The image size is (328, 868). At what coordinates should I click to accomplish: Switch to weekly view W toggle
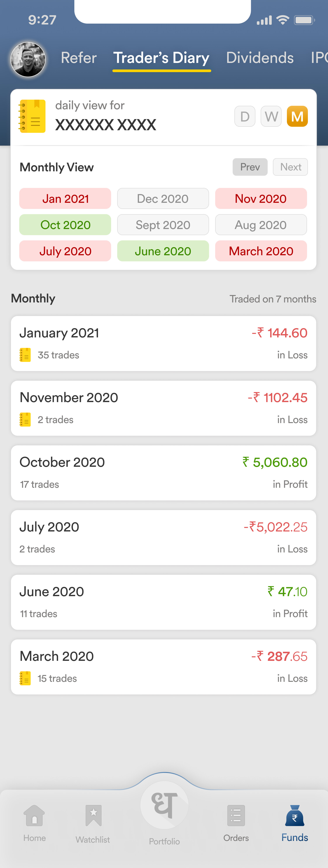pos(271,116)
